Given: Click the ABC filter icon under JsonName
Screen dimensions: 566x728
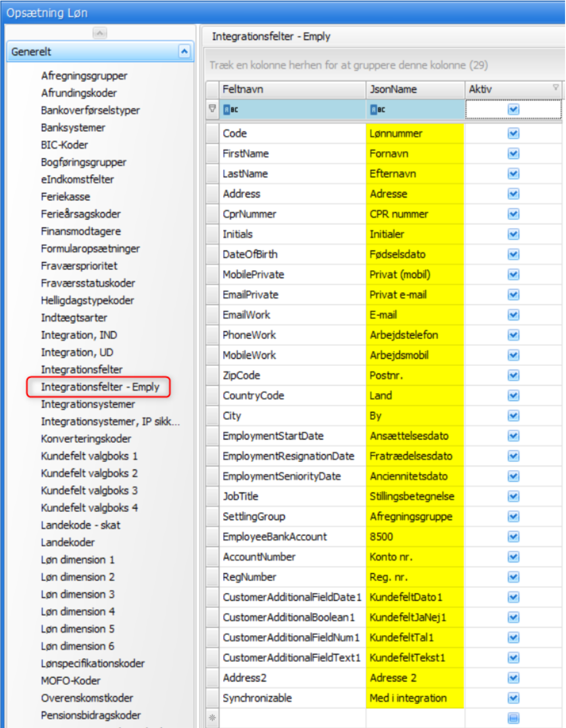Looking at the screenshot, I should point(378,109).
